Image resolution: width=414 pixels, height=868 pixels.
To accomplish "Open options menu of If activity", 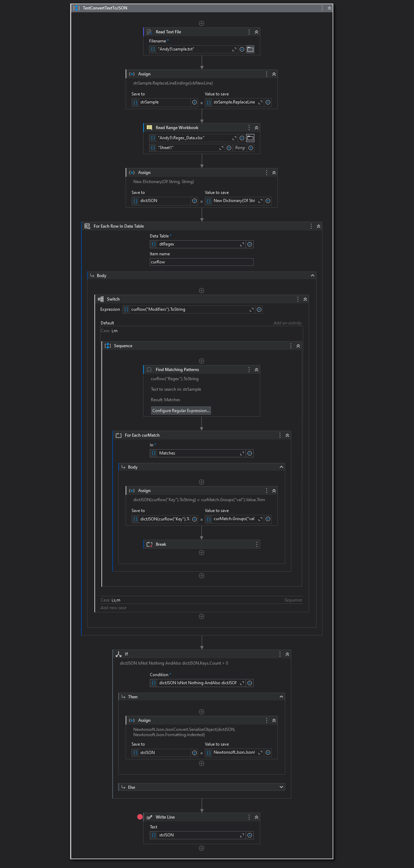I will [x=280, y=654].
